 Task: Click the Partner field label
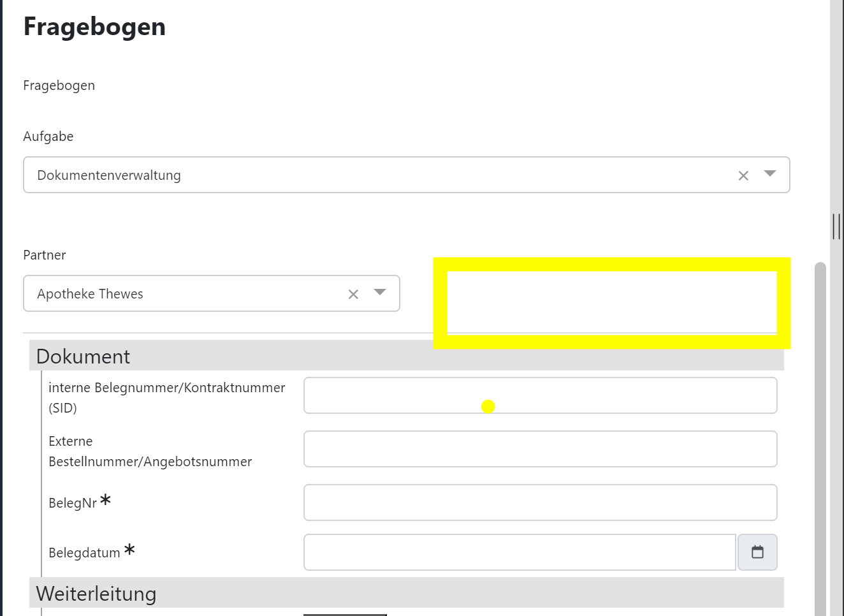click(45, 255)
